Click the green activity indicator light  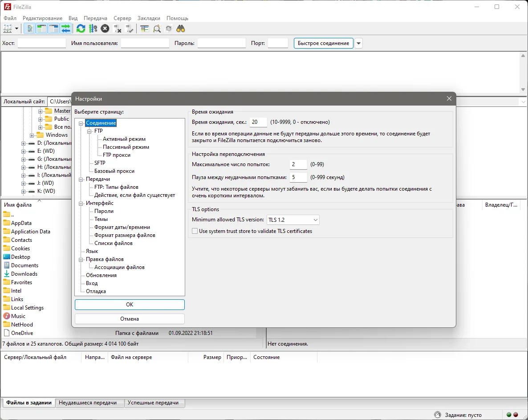click(x=509, y=415)
